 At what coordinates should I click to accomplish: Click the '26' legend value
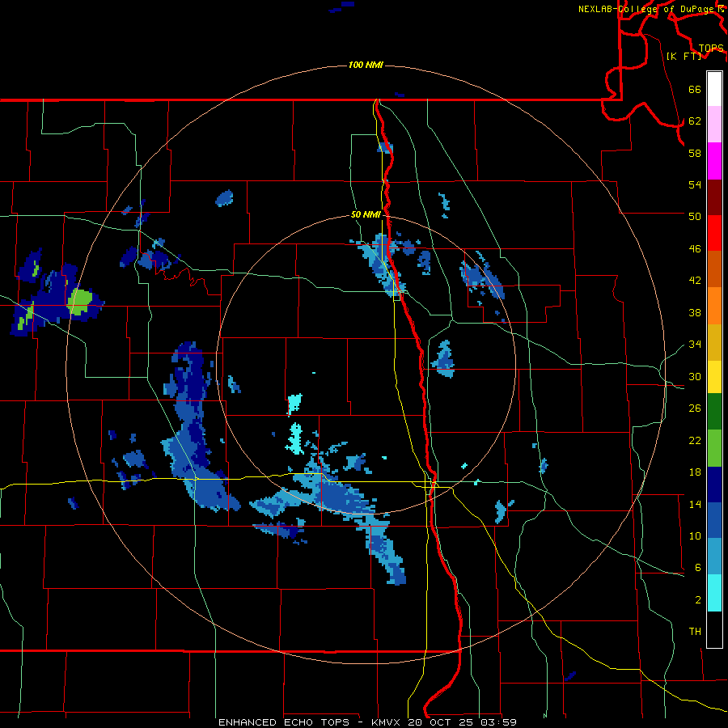tap(695, 408)
